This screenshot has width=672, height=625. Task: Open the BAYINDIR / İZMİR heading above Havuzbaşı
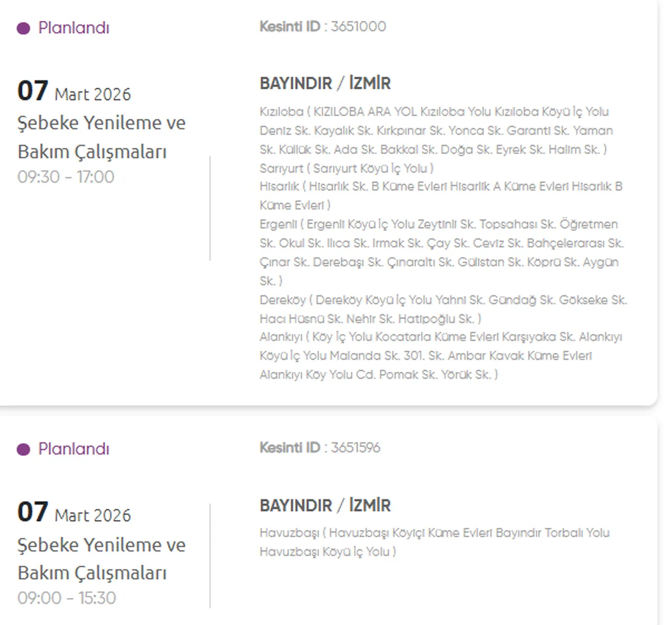tap(325, 506)
